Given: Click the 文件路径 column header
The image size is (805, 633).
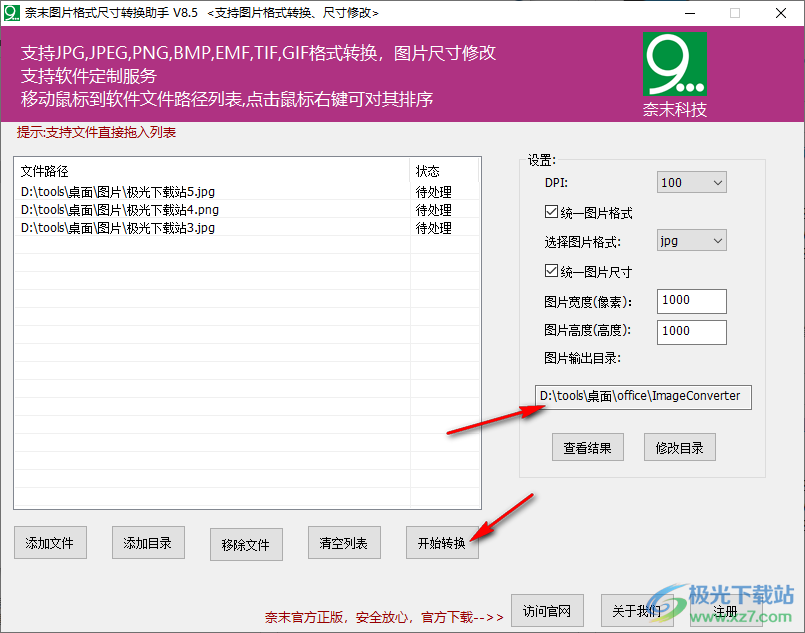Looking at the screenshot, I should (x=212, y=170).
